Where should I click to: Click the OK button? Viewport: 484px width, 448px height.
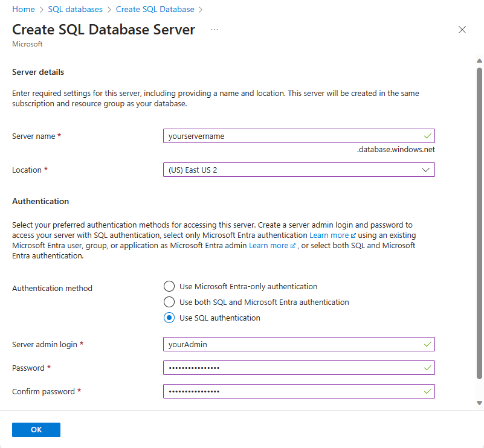pos(36,429)
